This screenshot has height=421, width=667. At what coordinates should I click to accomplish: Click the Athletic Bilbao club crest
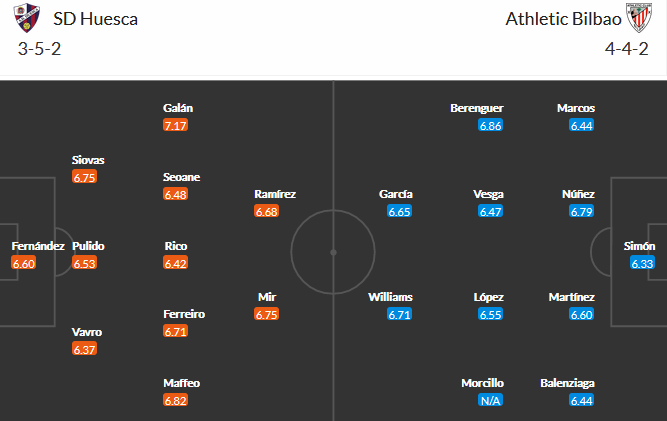click(x=639, y=19)
